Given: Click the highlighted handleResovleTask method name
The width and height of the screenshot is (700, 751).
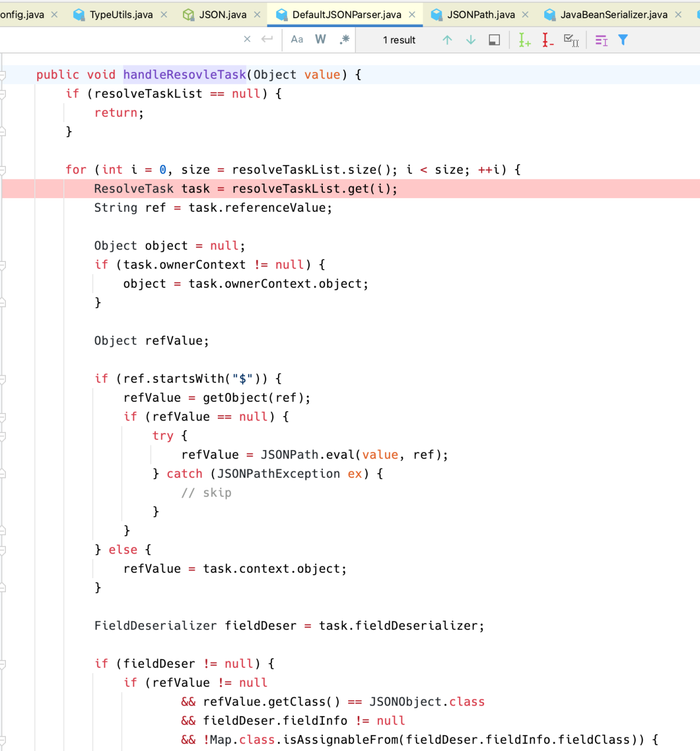Looking at the screenshot, I should click(x=184, y=74).
